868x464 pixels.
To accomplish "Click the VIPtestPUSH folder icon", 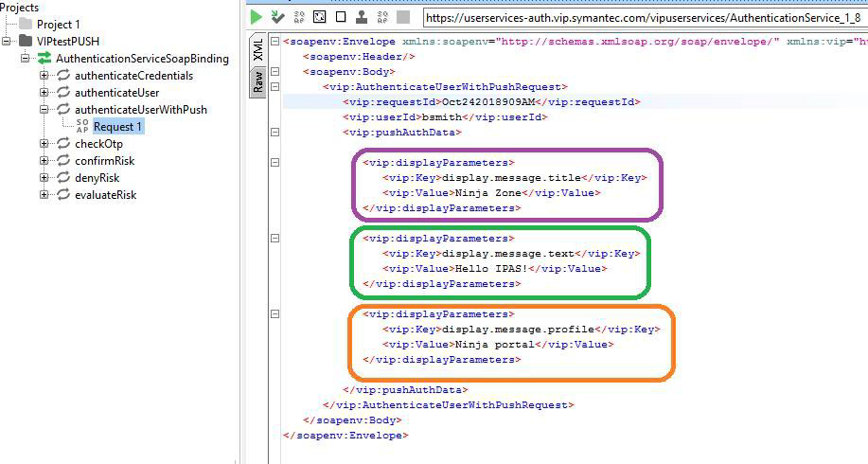I will pos(26,41).
